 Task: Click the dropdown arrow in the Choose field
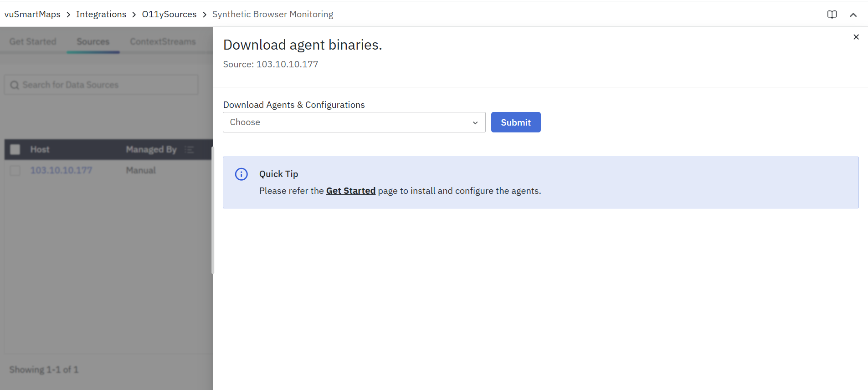pos(475,123)
